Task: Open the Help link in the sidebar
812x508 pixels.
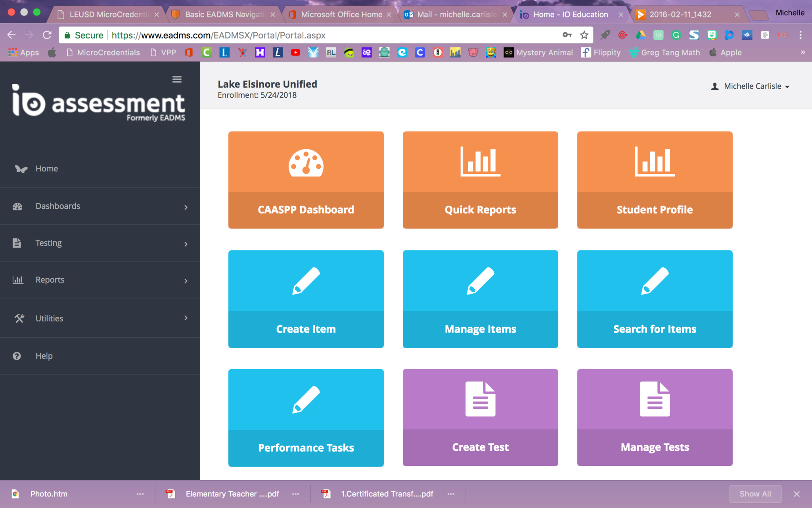Action: (44, 356)
